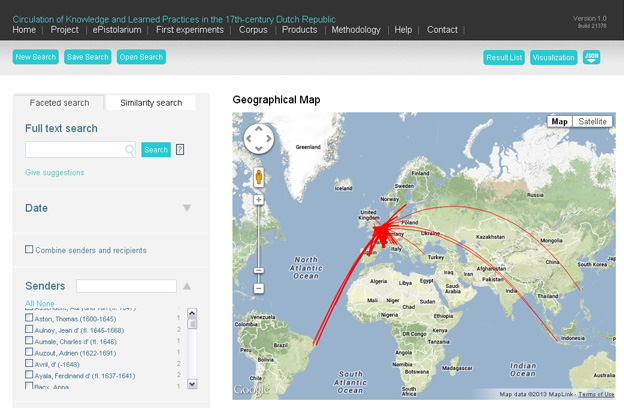Open the Help menu item
Screen dimensions: 624x408
point(403,30)
